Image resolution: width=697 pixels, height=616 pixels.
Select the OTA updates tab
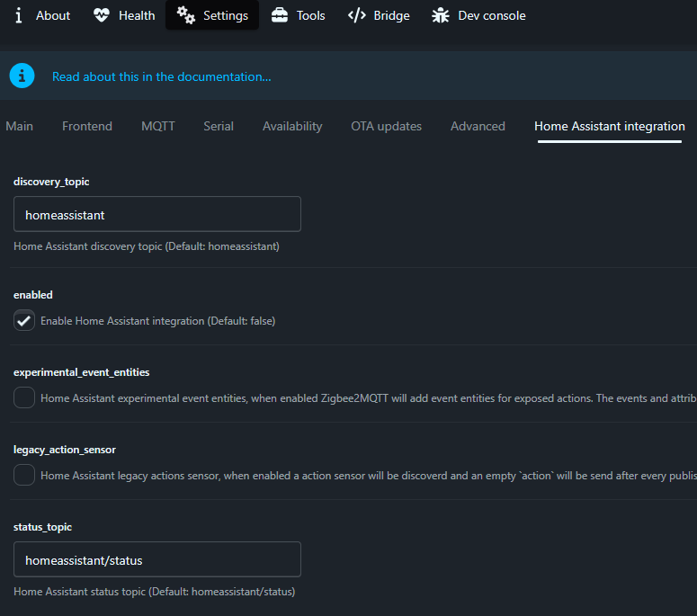386,126
